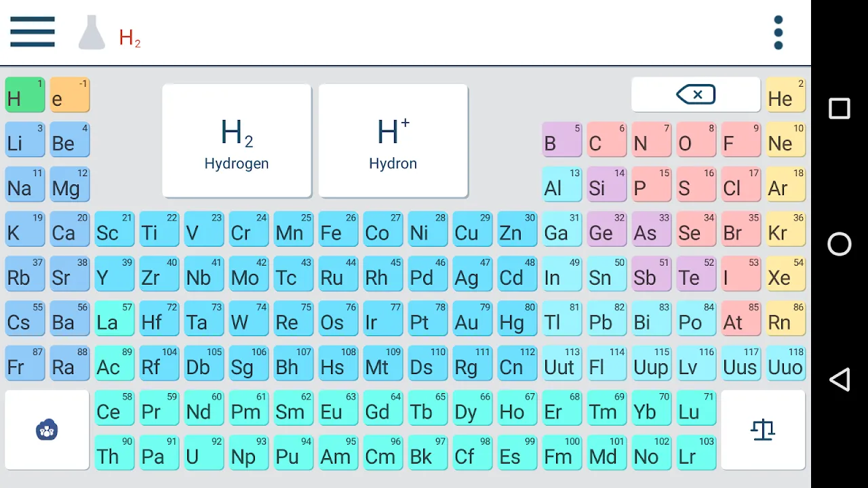868x488 pixels.
Task: Tap the green Hydrogen H element tile
Action: [24, 95]
